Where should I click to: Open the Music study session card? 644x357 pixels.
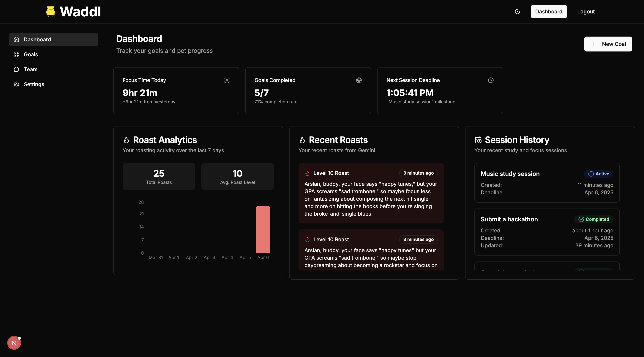510,174
